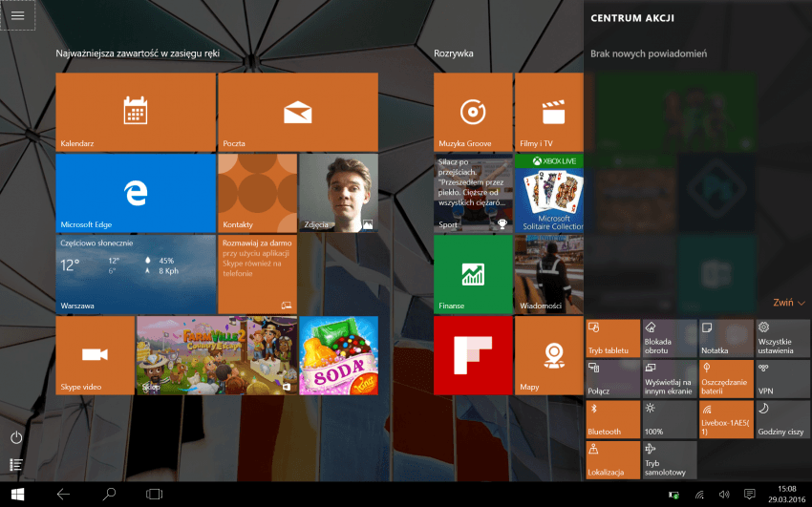This screenshot has height=507, width=812.
Task: Open Muzyka Groove tile
Action: pyautogui.click(x=473, y=112)
